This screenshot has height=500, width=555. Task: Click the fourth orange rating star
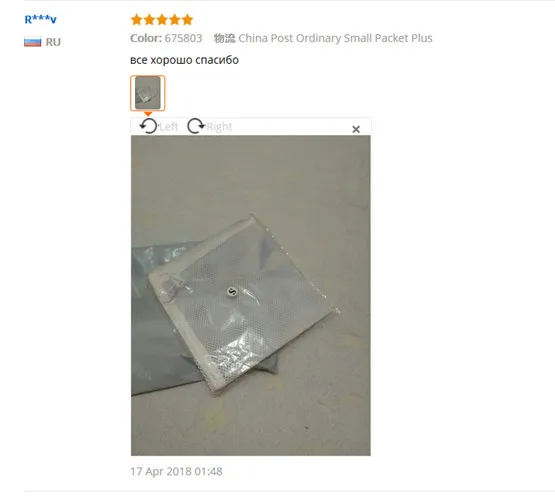(x=175, y=19)
